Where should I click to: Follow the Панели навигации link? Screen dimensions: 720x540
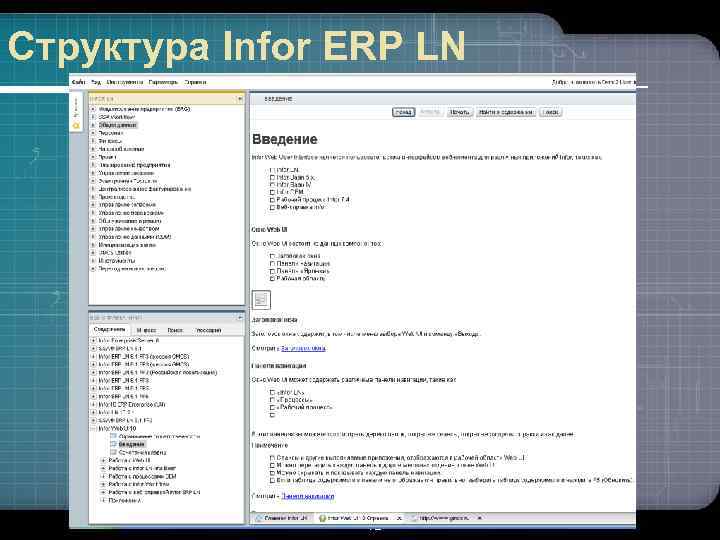(308, 496)
